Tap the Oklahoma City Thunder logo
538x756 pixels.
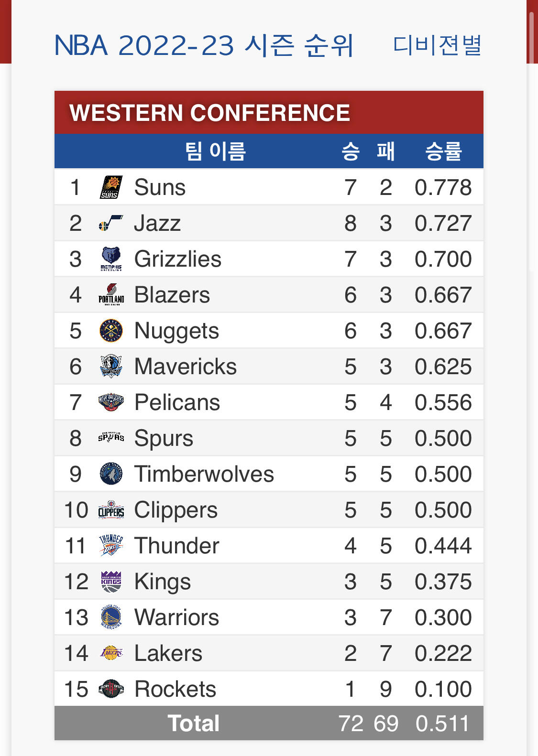click(111, 546)
